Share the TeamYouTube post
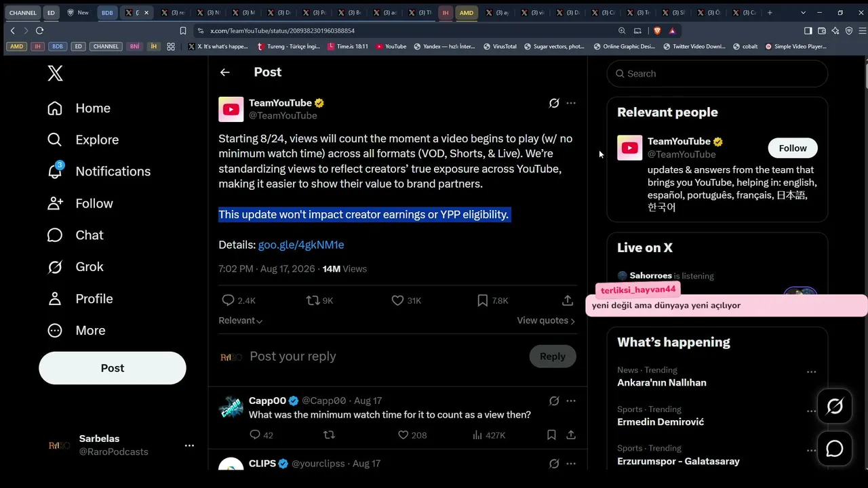 point(568,300)
